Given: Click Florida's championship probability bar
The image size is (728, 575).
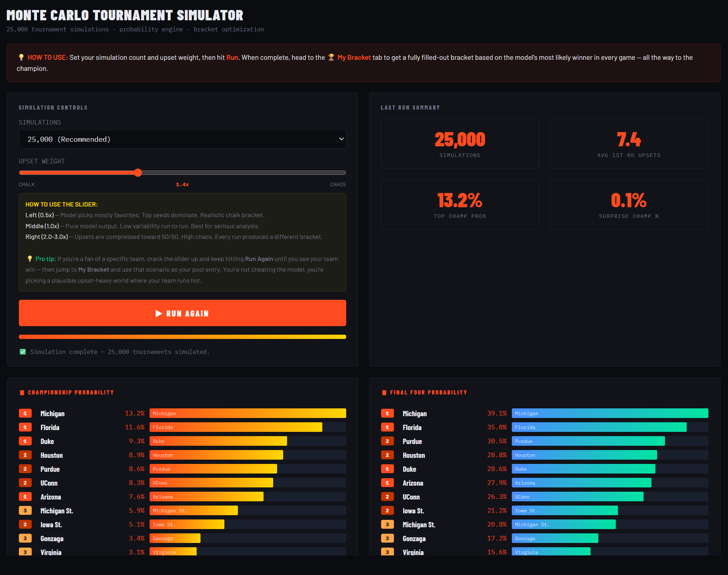Looking at the screenshot, I should 236,427.
